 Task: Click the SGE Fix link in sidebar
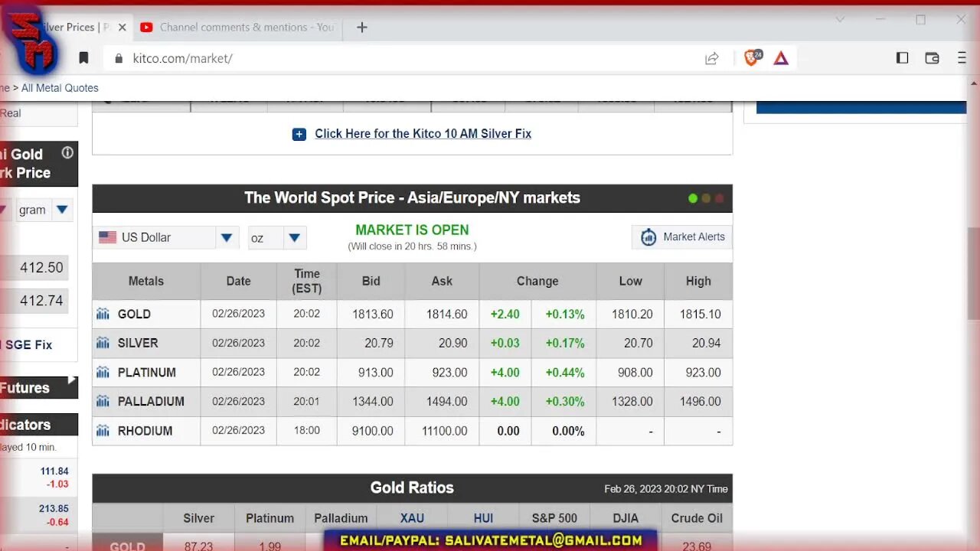pos(28,345)
